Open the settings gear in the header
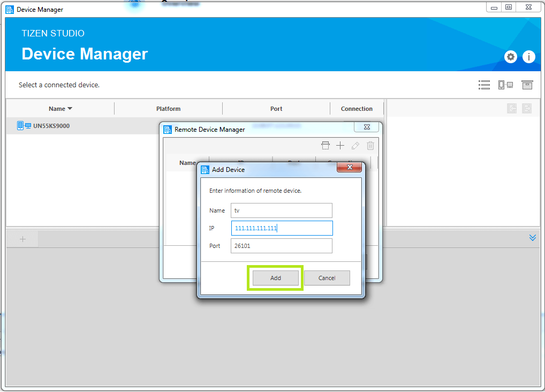 511,57
